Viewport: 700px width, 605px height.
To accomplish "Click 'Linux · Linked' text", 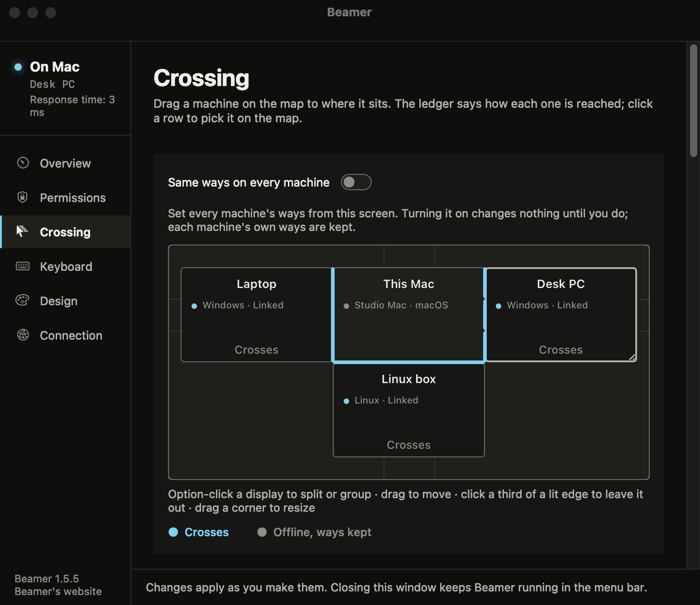I will click(x=386, y=400).
